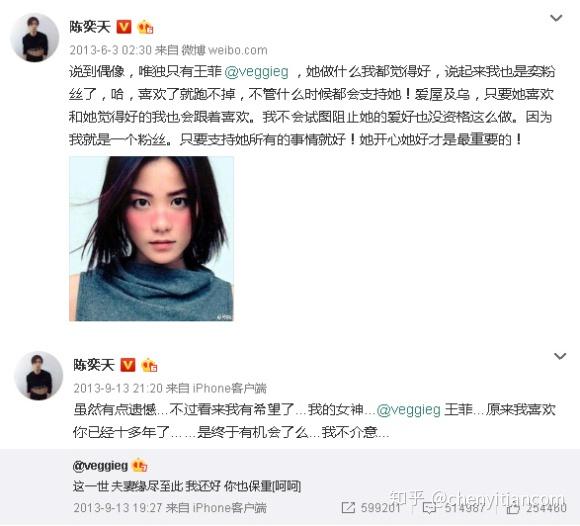Image resolution: width=580 pixels, height=526 pixels.
Task: Open the bold @veggieg username in quoted repost
Action: [x=100, y=466]
